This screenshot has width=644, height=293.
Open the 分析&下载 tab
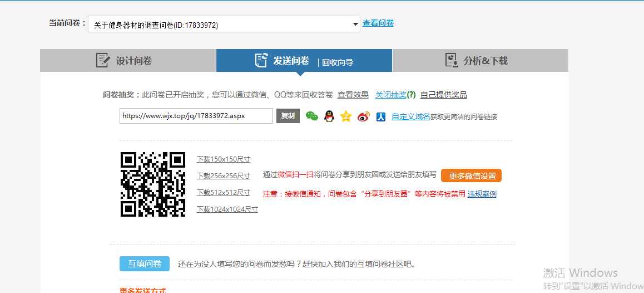coord(480,61)
